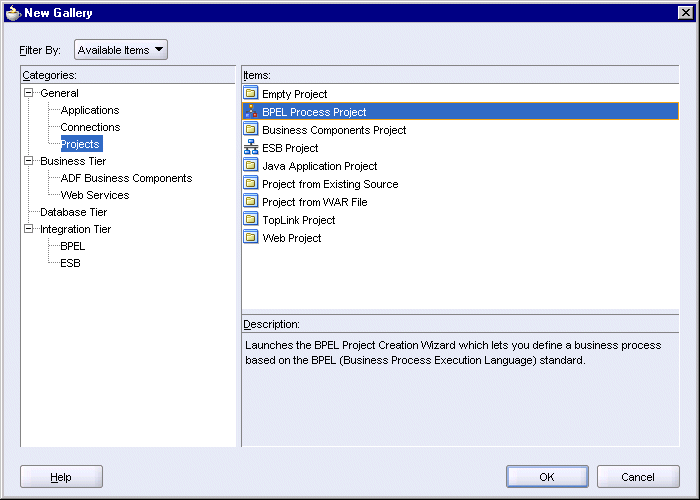Click the TopLink Project icon
This screenshot has width=700, height=500.
251,219
